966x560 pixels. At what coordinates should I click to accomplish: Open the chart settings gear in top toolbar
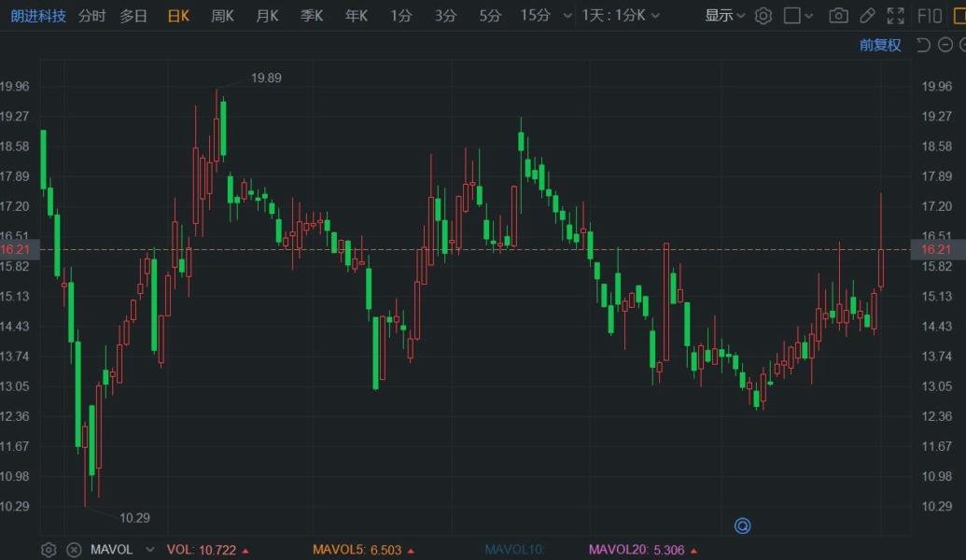[x=763, y=16]
